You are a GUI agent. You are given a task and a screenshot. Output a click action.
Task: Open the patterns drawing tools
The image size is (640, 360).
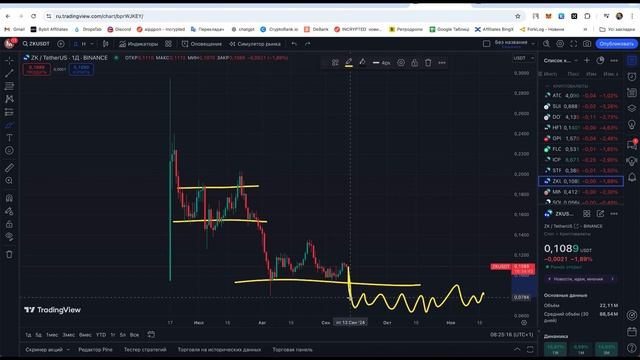[9, 99]
